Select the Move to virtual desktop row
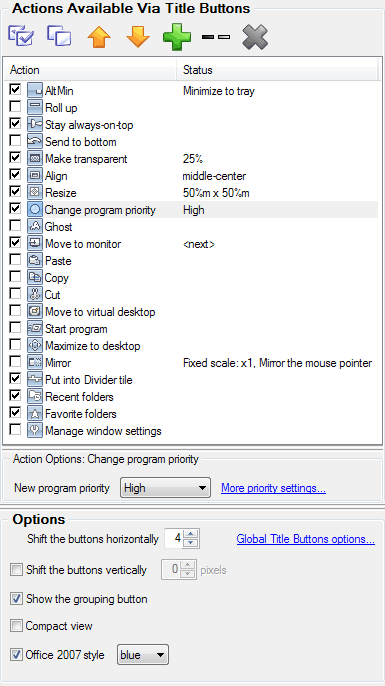This screenshot has width=385, height=686. [x=191, y=312]
